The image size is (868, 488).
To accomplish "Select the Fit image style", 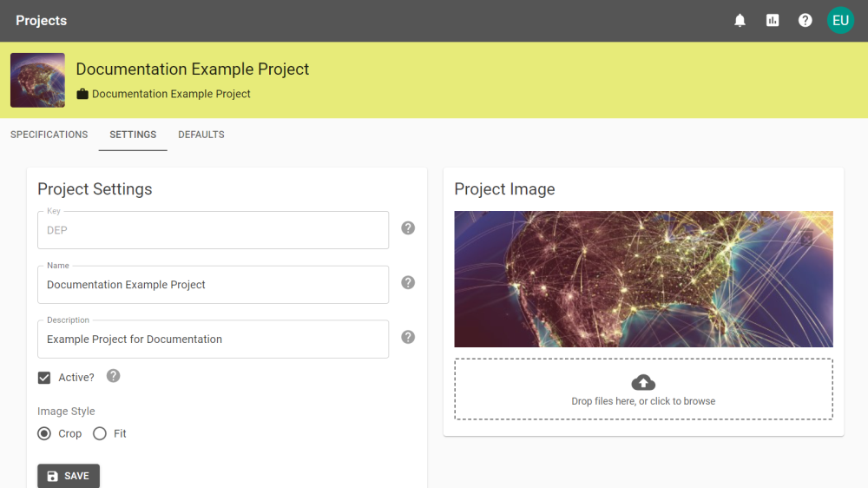I will pos(100,433).
